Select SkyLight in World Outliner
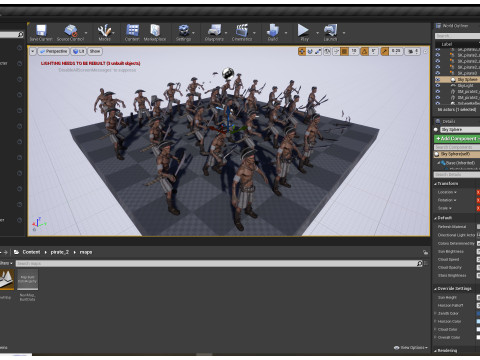The image size is (480, 360). (x=465, y=86)
